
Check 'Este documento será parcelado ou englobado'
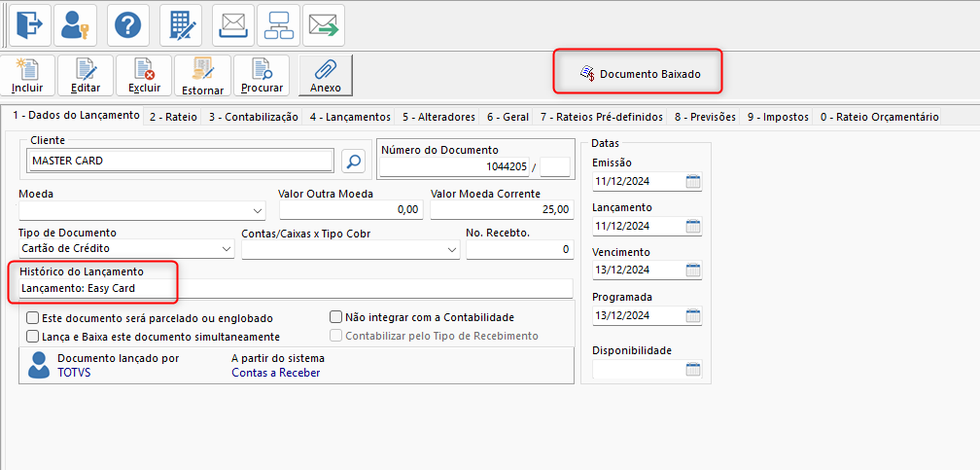coord(33,318)
